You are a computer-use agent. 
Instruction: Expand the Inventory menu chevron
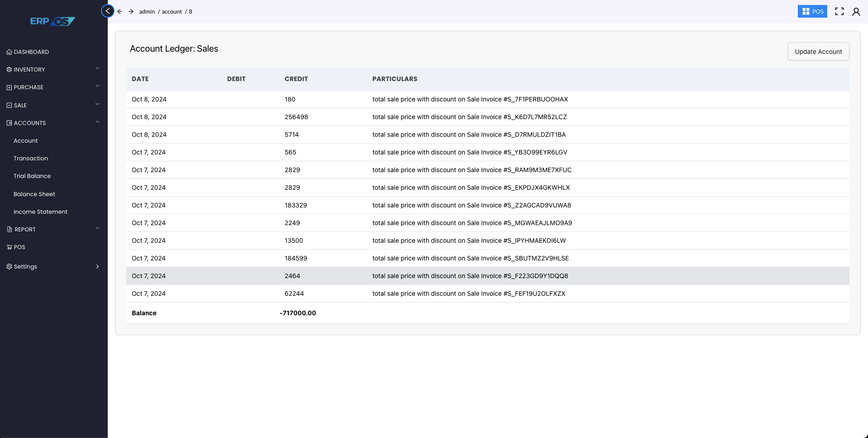point(97,68)
